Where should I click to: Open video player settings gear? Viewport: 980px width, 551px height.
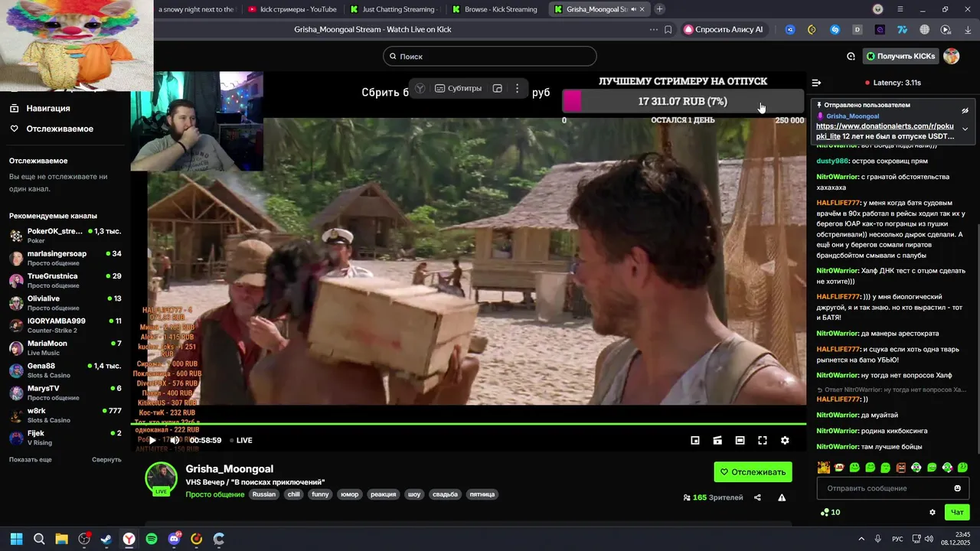coord(785,440)
